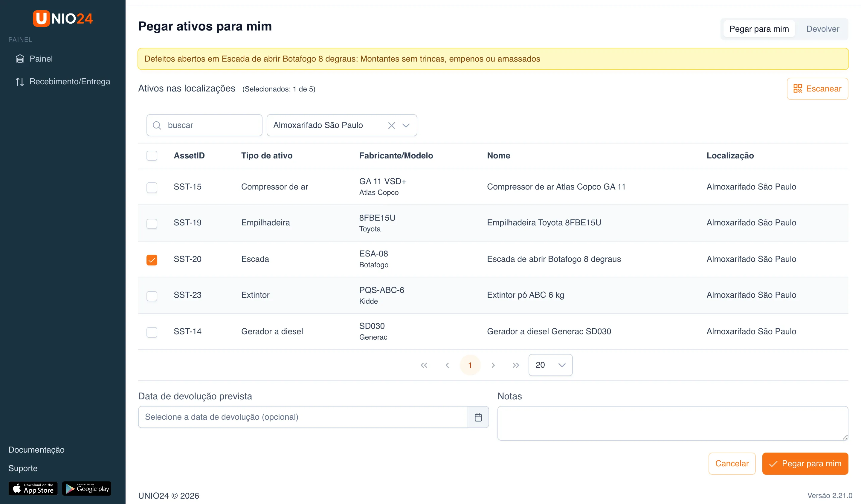Go to next page arrow

(x=493, y=365)
